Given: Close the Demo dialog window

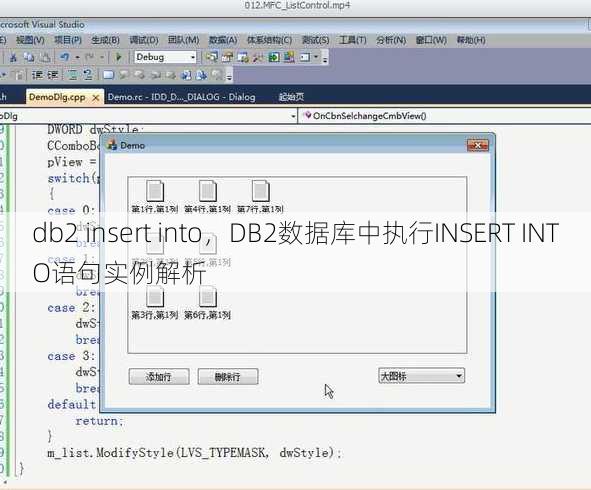Looking at the screenshot, I should [478, 145].
